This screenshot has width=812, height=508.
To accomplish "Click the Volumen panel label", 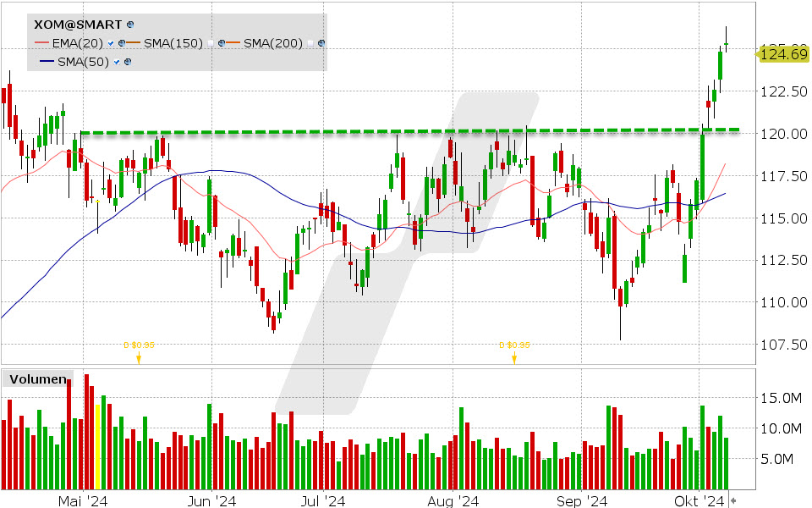I will click(x=38, y=379).
